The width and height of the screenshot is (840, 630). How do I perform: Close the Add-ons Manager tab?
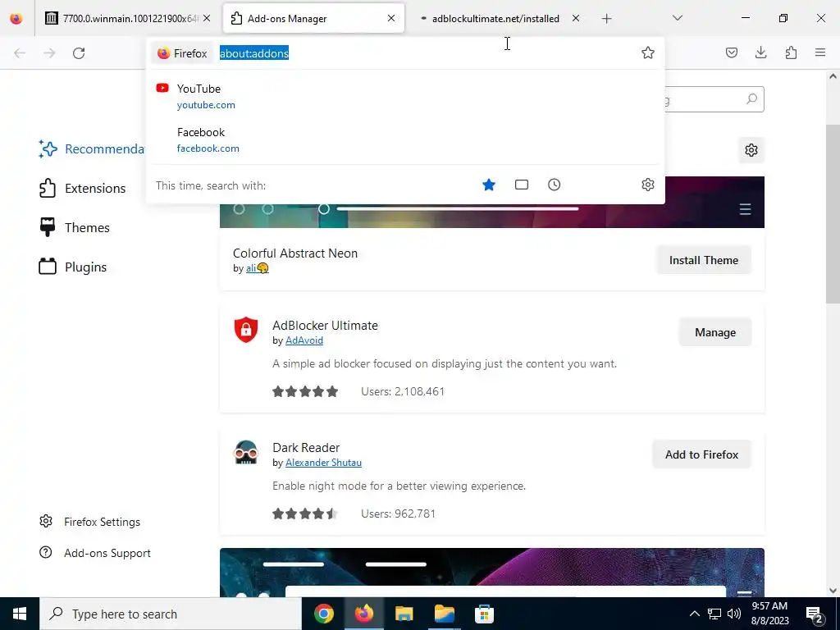click(391, 18)
